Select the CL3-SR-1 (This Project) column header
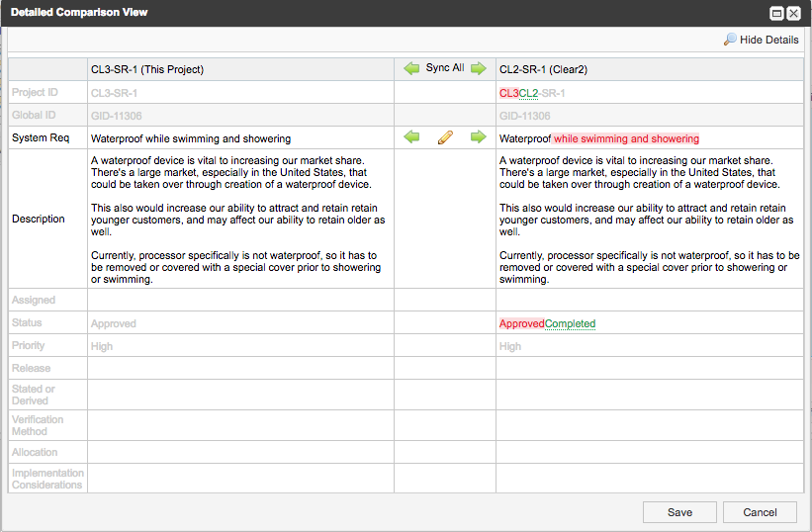Screen dimensions: 812x532 pos(147,69)
